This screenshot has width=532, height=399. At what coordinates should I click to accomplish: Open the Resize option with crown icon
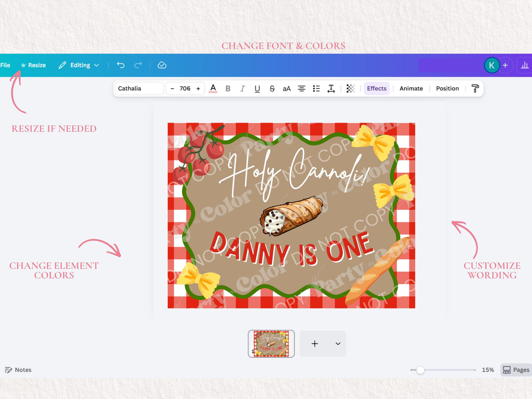pos(33,65)
